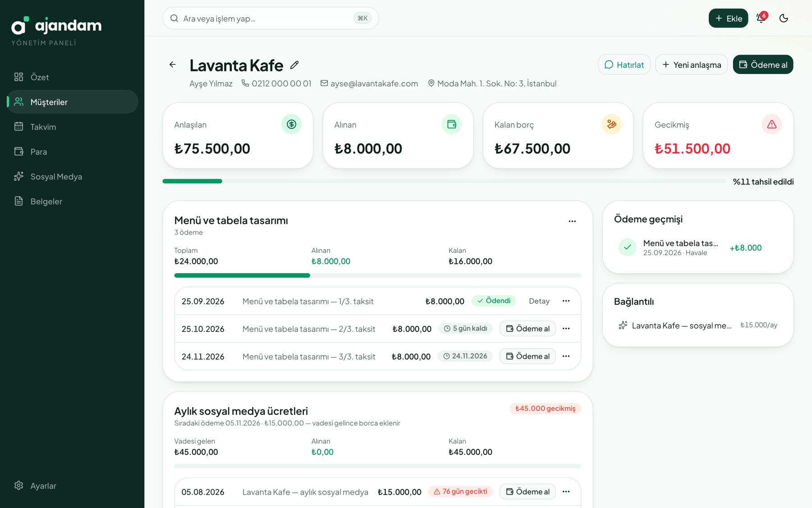Click the Ödendi status badge
This screenshot has width=812, height=508.
[x=494, y=301]
